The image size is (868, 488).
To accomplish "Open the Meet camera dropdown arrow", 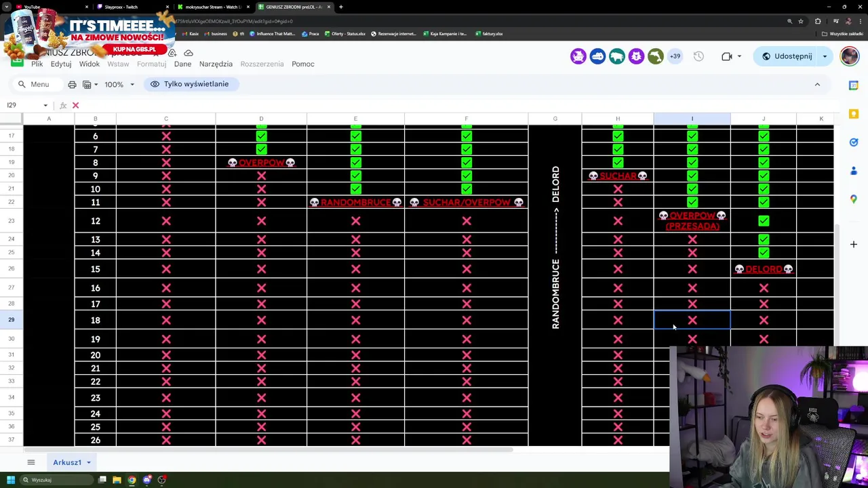I will 739,56.
